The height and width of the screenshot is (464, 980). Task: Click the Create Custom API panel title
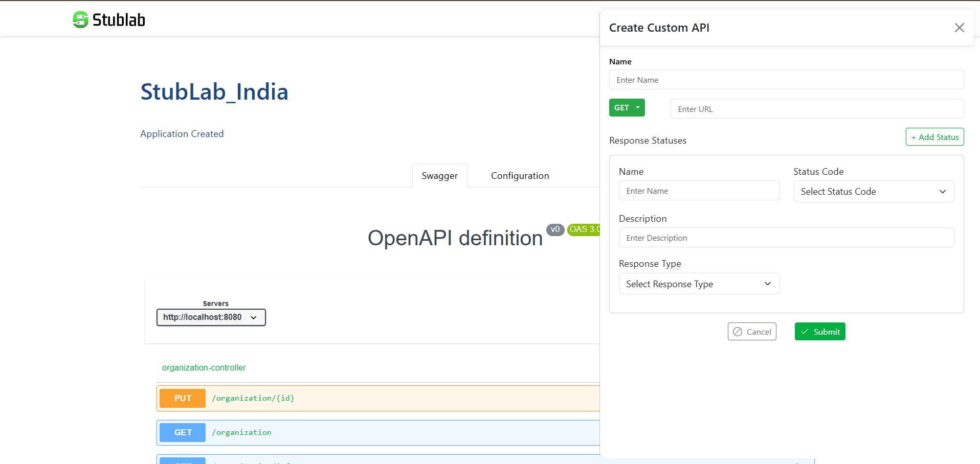[x=659, y=28]
